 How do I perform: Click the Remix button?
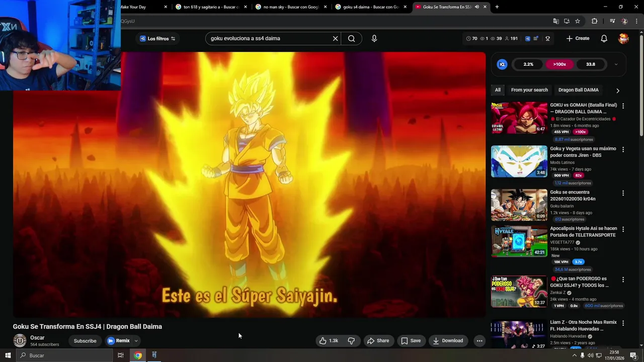point(119,341)
